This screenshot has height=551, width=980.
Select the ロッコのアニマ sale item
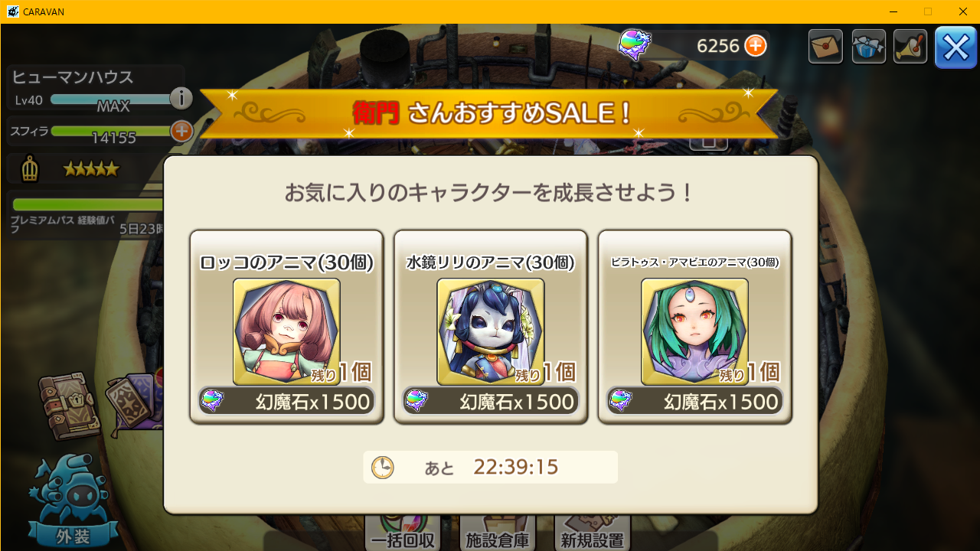pos(286,327)
